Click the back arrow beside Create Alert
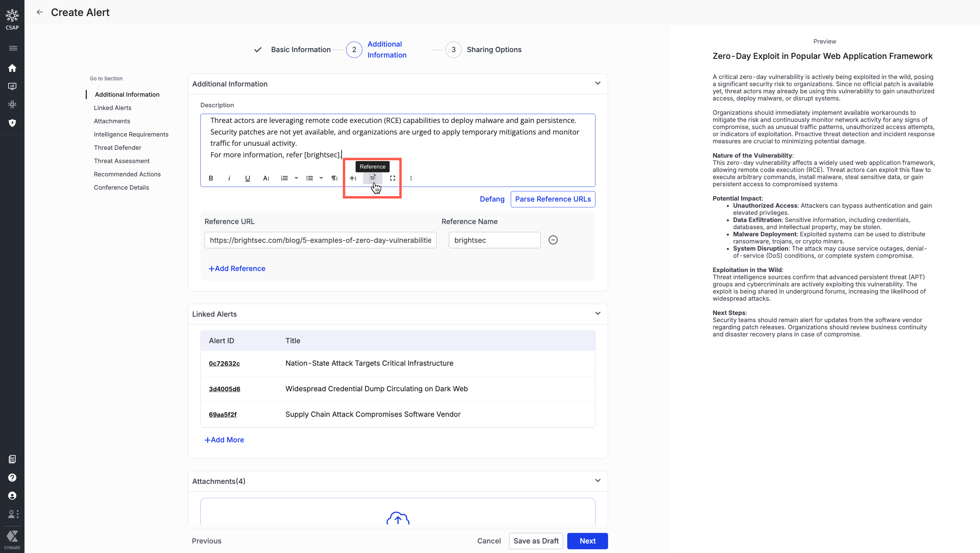The width and height of the screenshot is (980, 553). pyautogui.click(x=39, y=12)
